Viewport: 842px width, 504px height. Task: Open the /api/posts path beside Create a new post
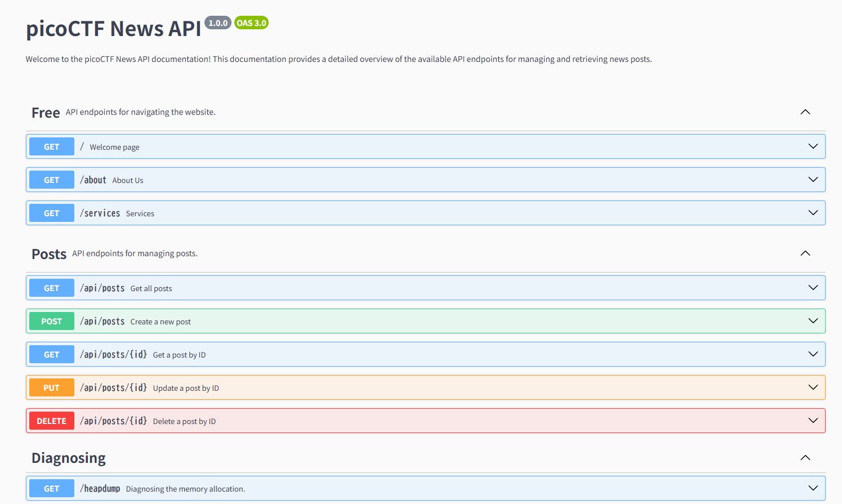pyautogui.click(x=103, y=322)
